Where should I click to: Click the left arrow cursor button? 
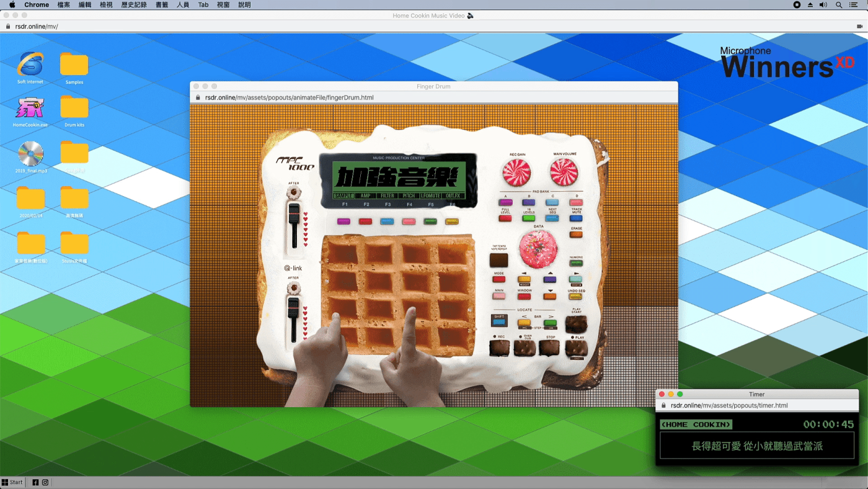pos(524,279)
